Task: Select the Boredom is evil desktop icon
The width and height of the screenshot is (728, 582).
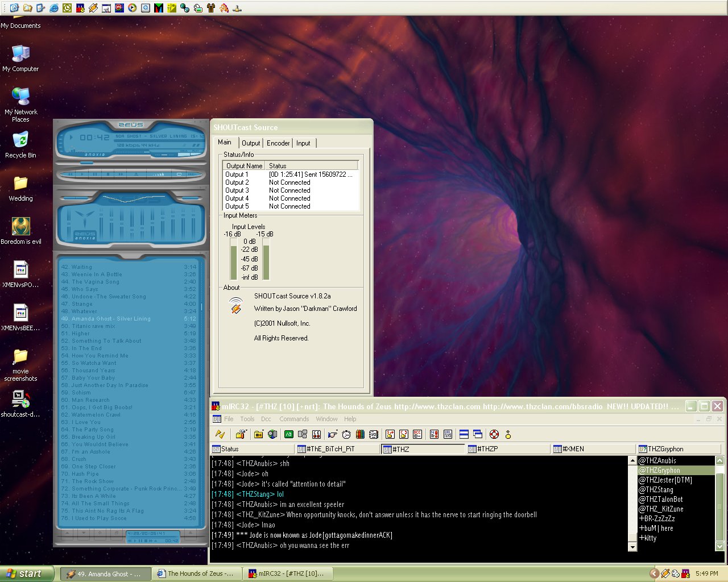Action: tap(20, 231)
